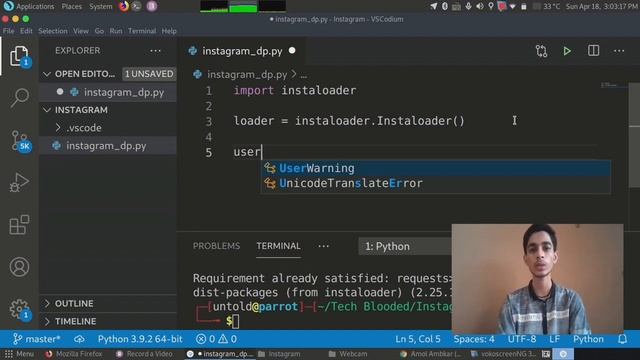The height and width of the screenshot is (360, 640).
Task: Open instagram_dp.py in the INSTAGRAM folder tree
Action: (x=106, y=146)
